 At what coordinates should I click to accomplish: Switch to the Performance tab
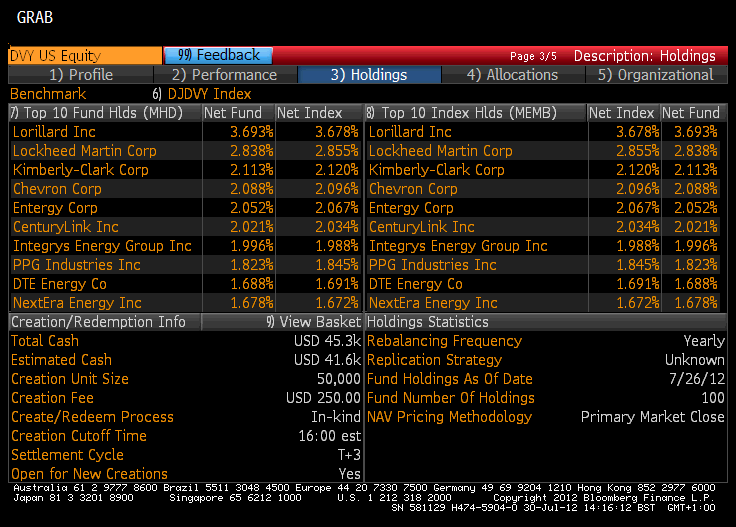tap(225, 75)
